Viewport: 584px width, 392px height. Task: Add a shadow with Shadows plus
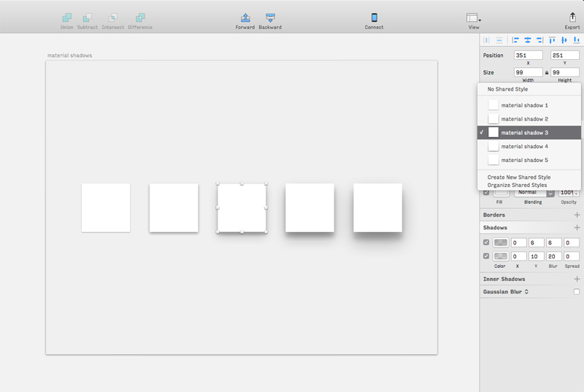(577, 228)
